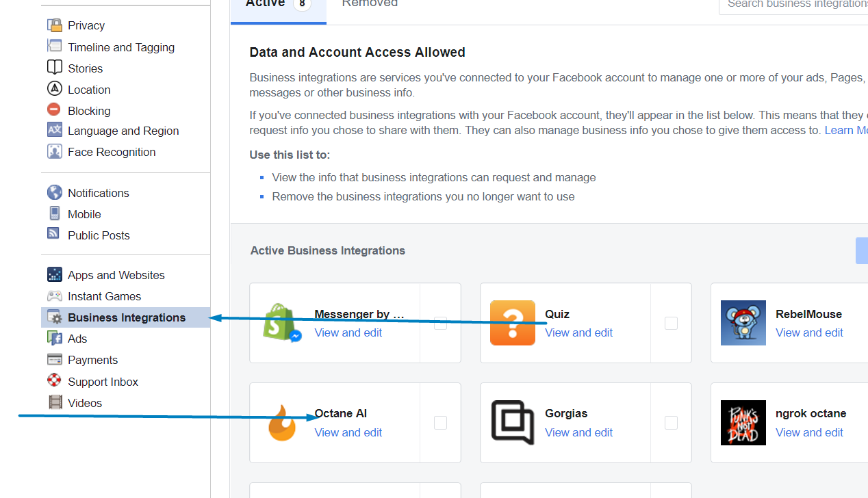The height and width of the screenshot is (498, 868).
Task: Click the Instant Games controller icon
Action: tap(54, 296)
